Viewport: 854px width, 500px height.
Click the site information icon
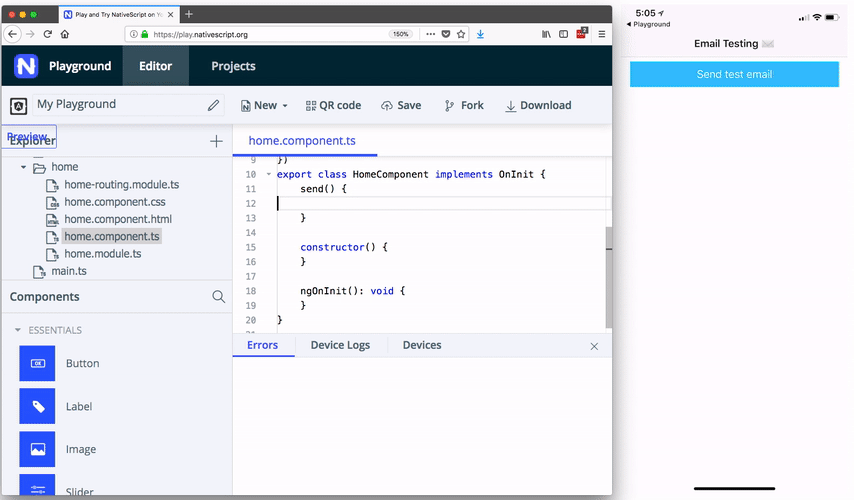point(134,34)
